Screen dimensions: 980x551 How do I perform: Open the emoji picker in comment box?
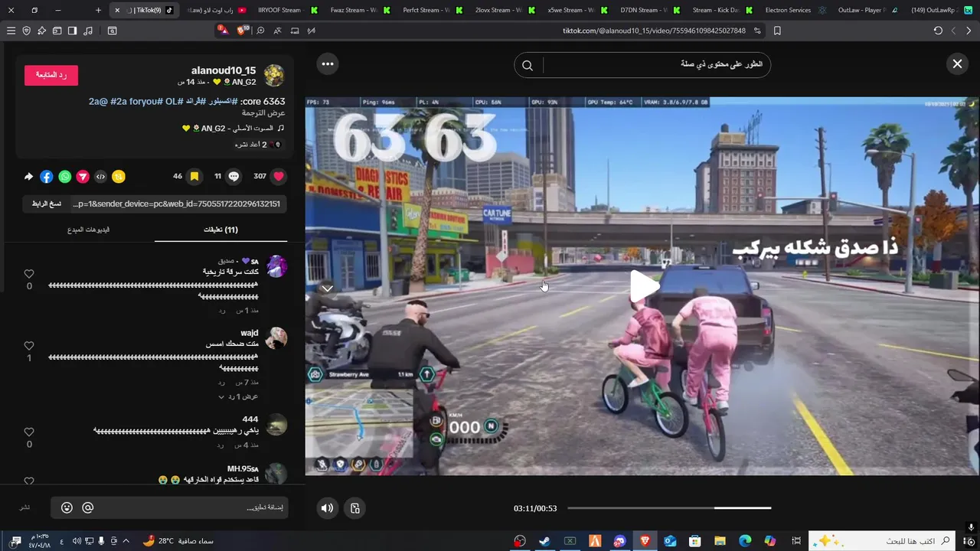point(67,507)
